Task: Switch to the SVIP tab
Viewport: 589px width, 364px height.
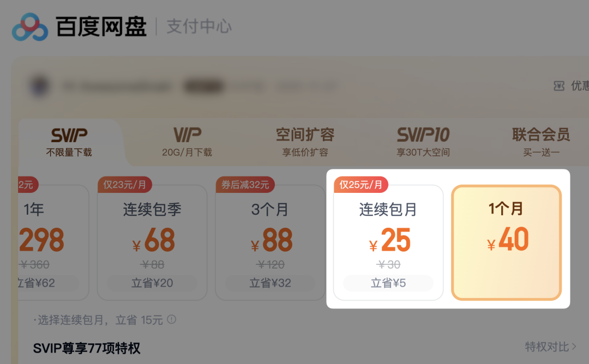Action: tap(69, 143)
